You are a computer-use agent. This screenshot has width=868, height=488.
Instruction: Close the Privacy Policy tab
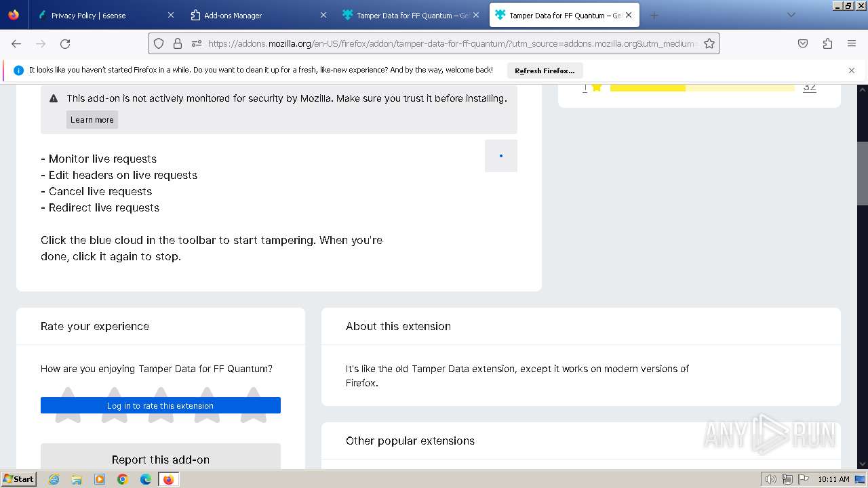coord(170,15)
